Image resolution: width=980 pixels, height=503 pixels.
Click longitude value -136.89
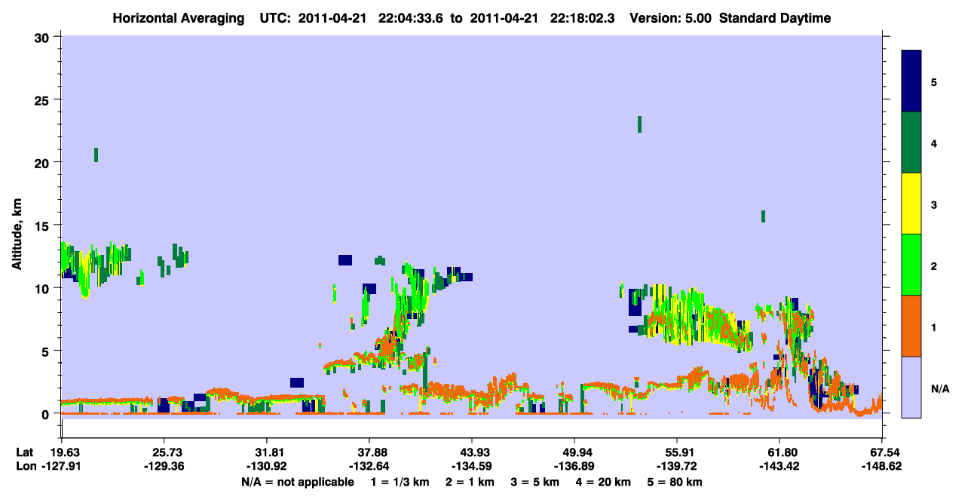[574, 466]
